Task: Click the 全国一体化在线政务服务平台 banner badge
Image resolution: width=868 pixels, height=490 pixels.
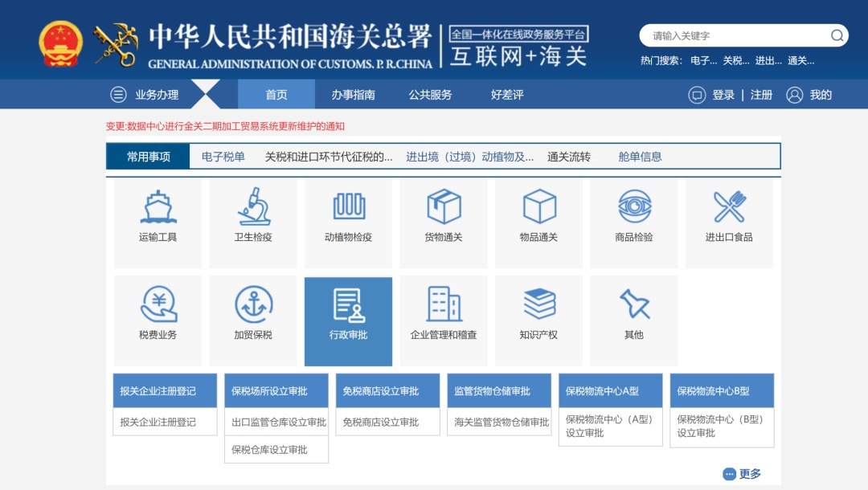Action: 518,35
